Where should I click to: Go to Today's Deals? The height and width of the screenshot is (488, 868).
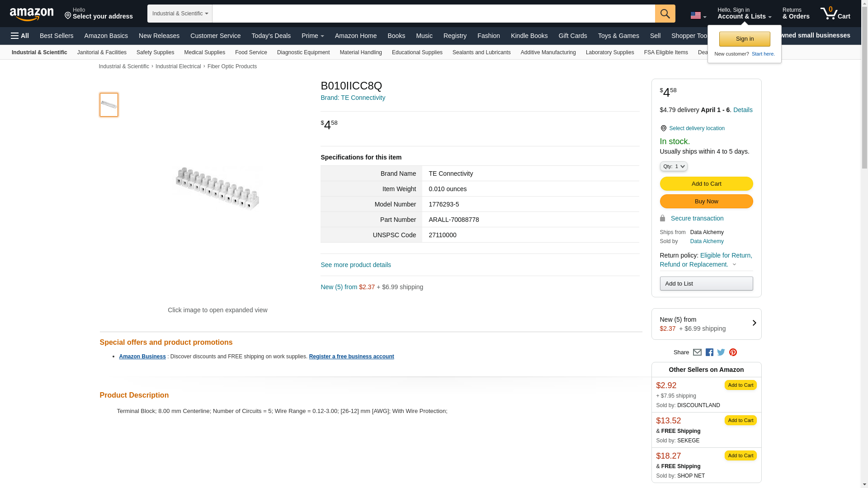tap(271, 36)
